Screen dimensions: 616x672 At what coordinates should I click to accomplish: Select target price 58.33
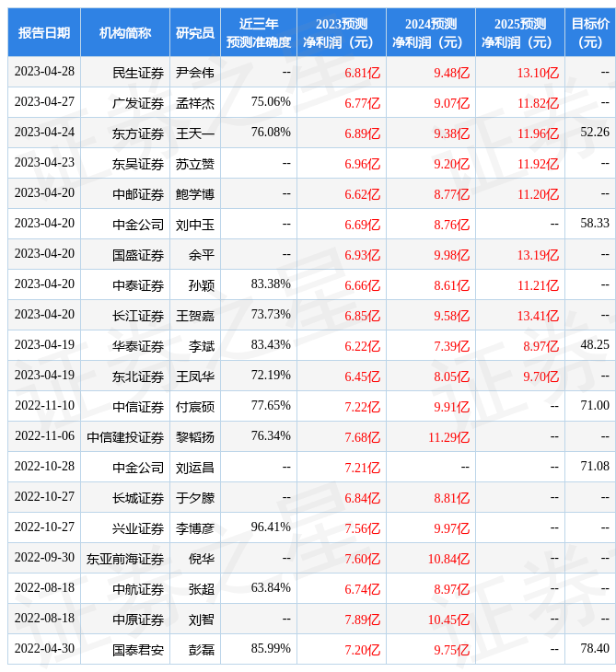[595, 224]
